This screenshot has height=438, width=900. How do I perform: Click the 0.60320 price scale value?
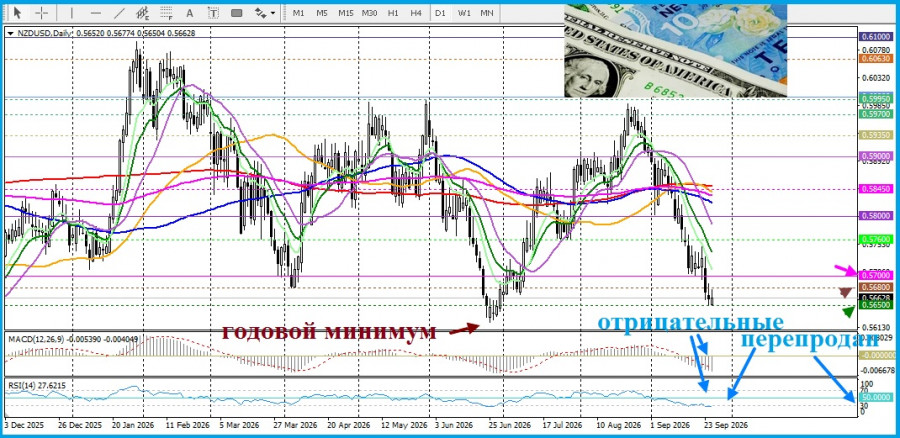[874, 77]
